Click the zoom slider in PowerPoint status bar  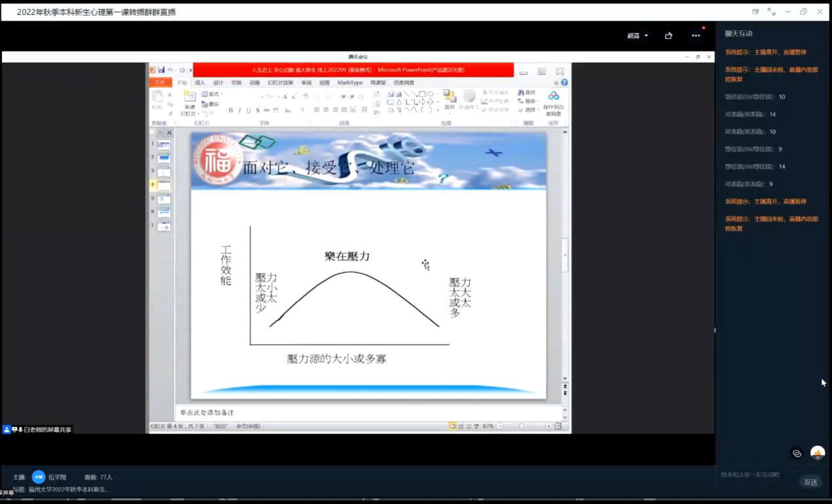pyautogui.click(x=523, y=426)
